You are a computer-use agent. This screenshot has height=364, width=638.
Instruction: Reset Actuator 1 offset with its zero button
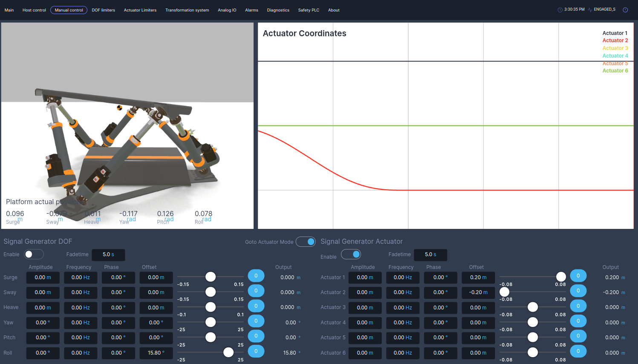[578, 276]
